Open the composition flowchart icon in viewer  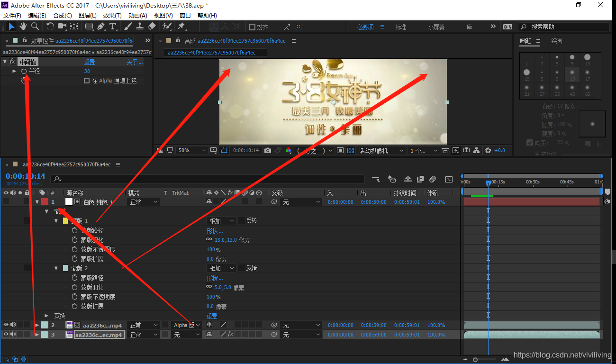pyautogui.click(x=476, y=150)
